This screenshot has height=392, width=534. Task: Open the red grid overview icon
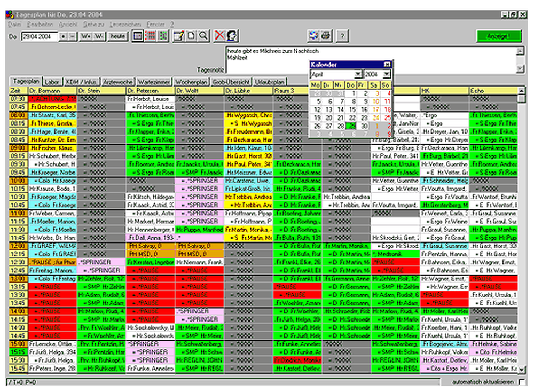tap(150, 36)
